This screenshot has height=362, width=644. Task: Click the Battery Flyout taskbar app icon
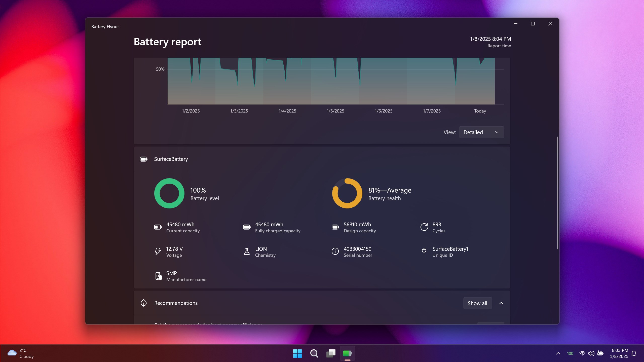347,353
